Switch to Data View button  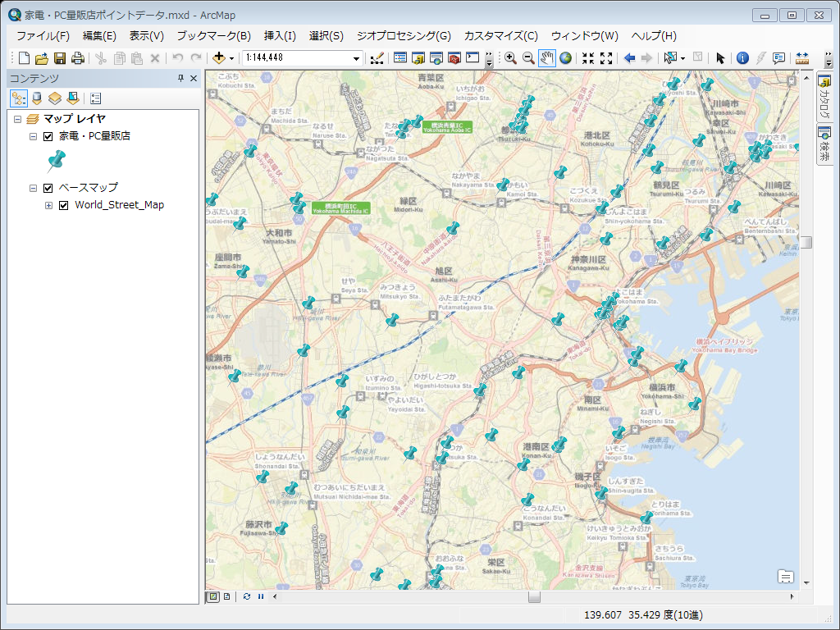tap(213, 596)
